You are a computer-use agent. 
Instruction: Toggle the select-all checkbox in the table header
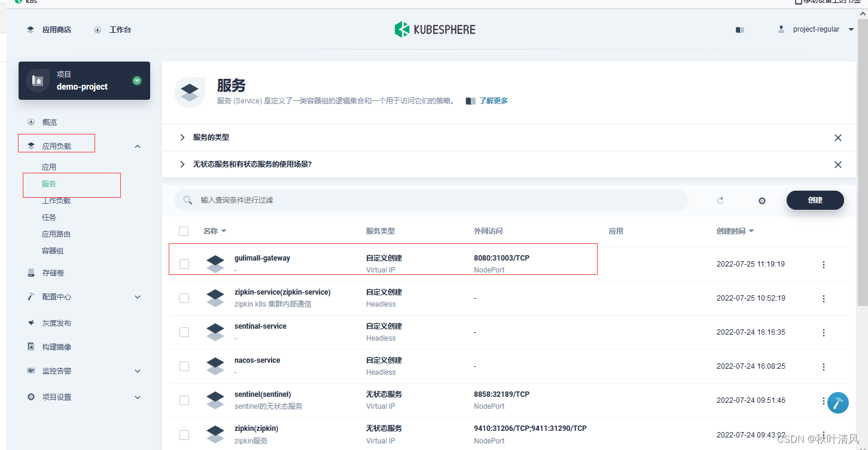[x=184, y=231]
